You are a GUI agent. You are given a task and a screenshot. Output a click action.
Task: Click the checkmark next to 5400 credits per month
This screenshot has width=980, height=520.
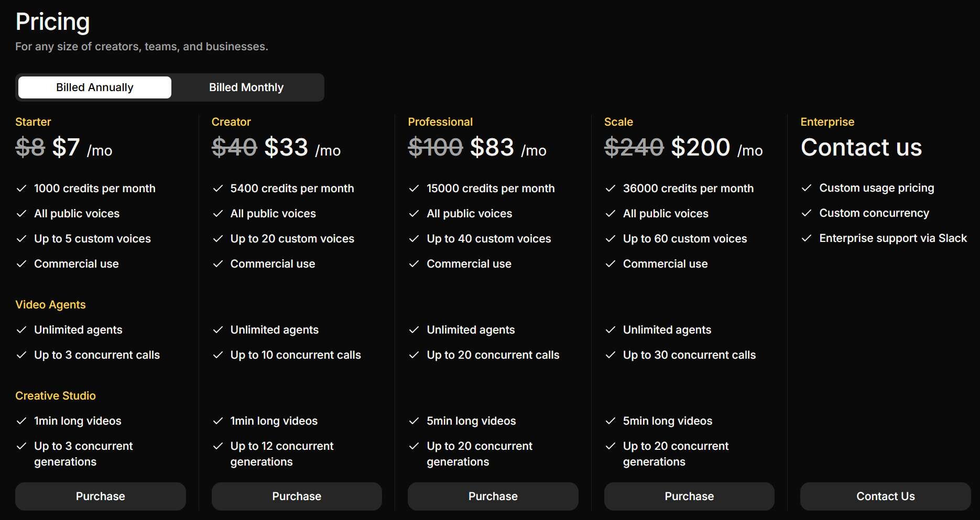pos(218,189)
